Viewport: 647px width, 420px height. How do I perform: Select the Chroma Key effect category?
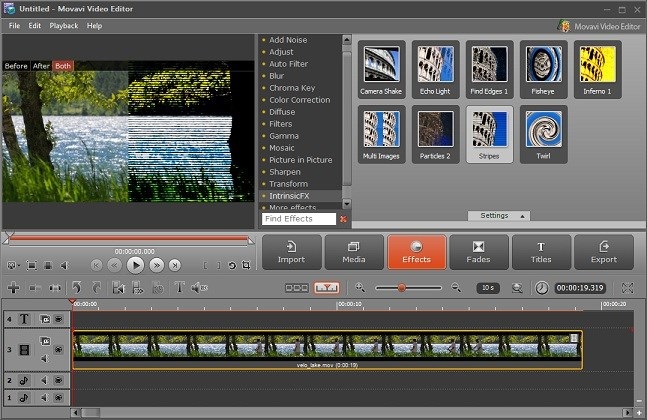(x=292, y=88)
